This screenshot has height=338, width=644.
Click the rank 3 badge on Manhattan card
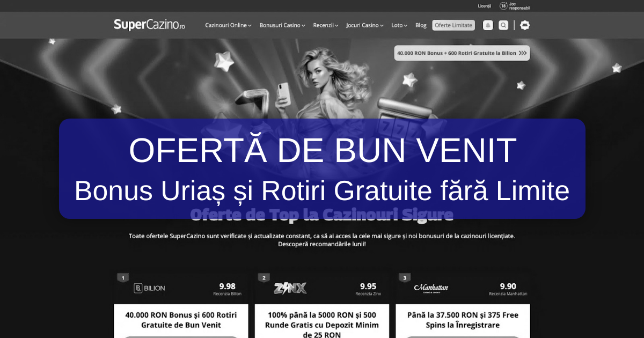coord(405,278)
